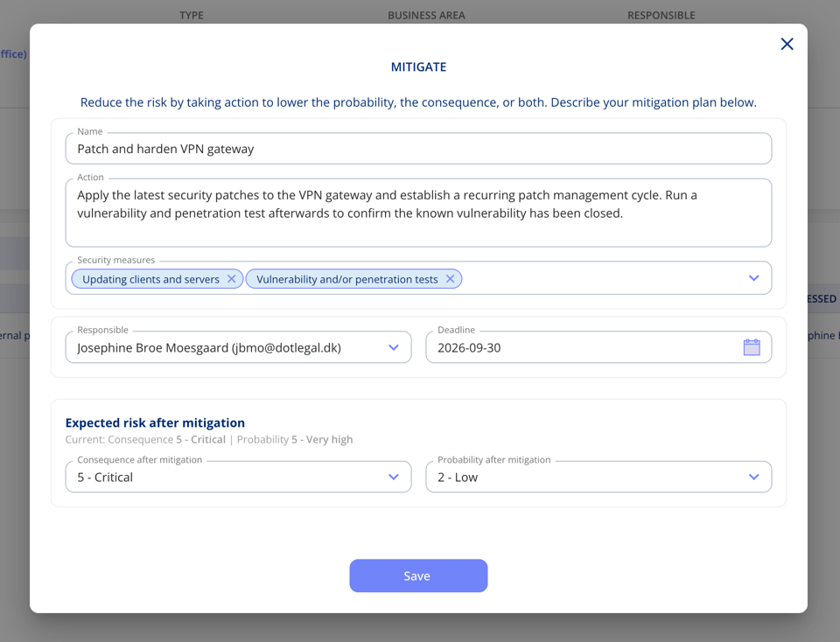
Task: Edit the Action description text area
Action: (x=418, y=213)
